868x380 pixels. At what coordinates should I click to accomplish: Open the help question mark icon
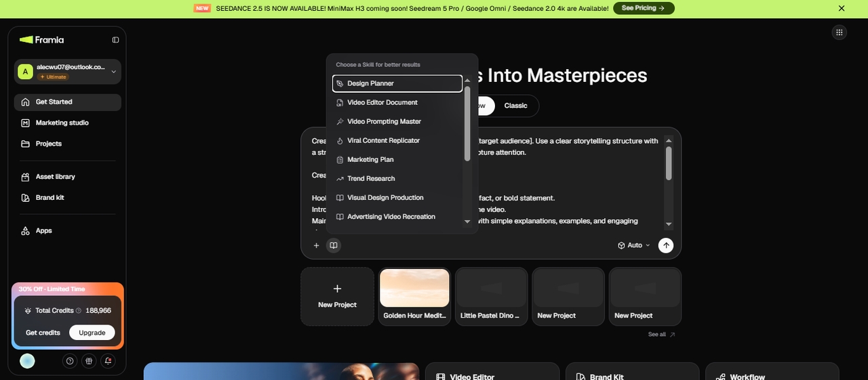[69, 361]
